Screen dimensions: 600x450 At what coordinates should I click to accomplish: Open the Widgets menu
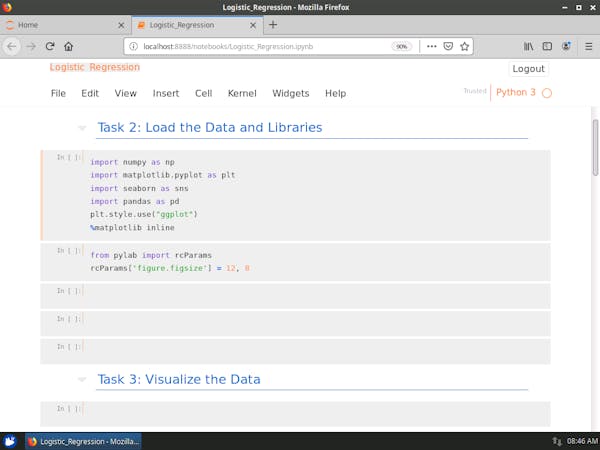point(290,93)
